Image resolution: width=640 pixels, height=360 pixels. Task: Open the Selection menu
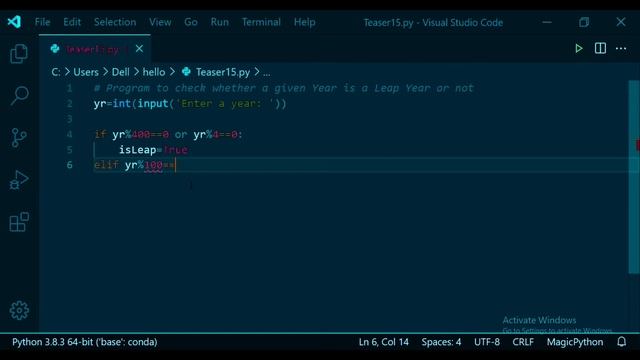tap(115, 22)
